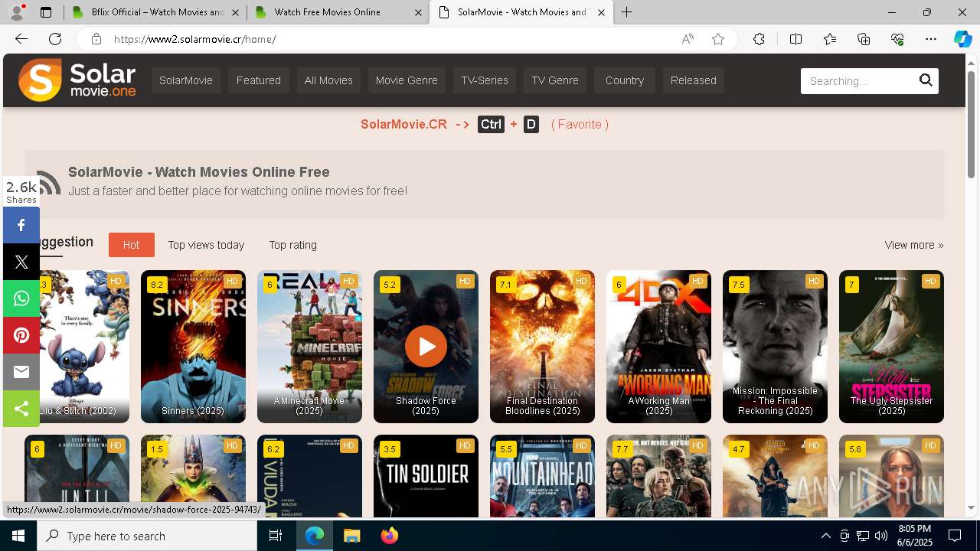
Task: Open A Minecraft Movie poster
Action: point(309,346)
